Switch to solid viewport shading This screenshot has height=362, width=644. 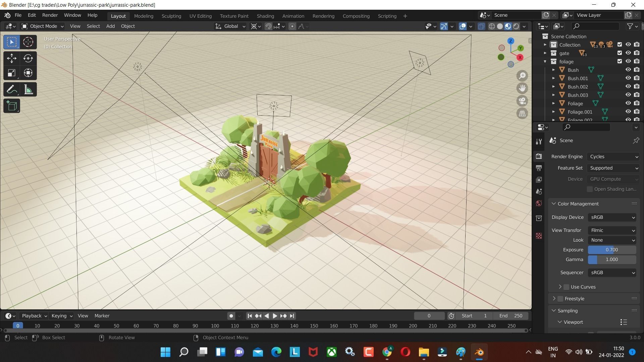coord(500,26)
